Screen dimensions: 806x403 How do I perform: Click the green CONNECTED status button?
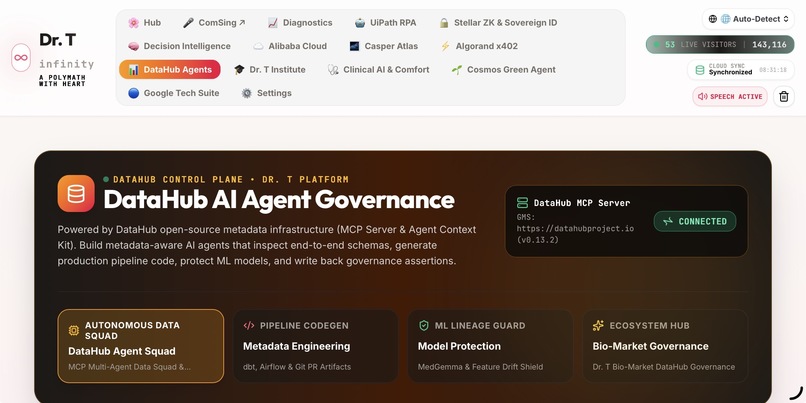(695, 222)
